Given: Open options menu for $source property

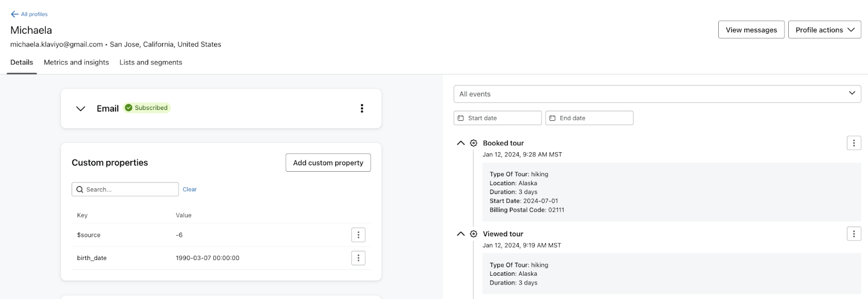Looking at the screenshot, I should click(358, 235).
